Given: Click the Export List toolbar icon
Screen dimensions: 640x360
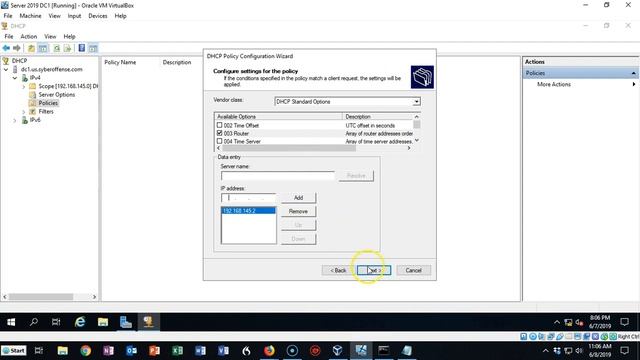Looking at the screenshot, I should tap(67, 48).
